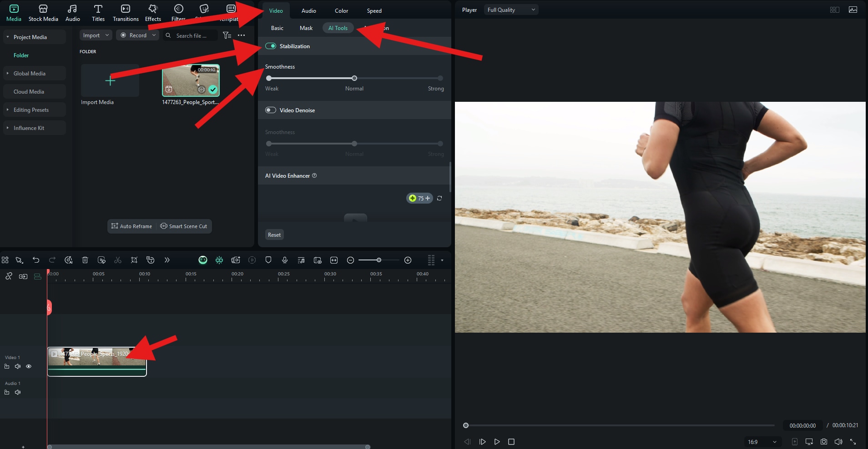The height and width of the screenshot is (449, 868).
Task: Open the Audio library tab
Action: (x=72, y=13)
